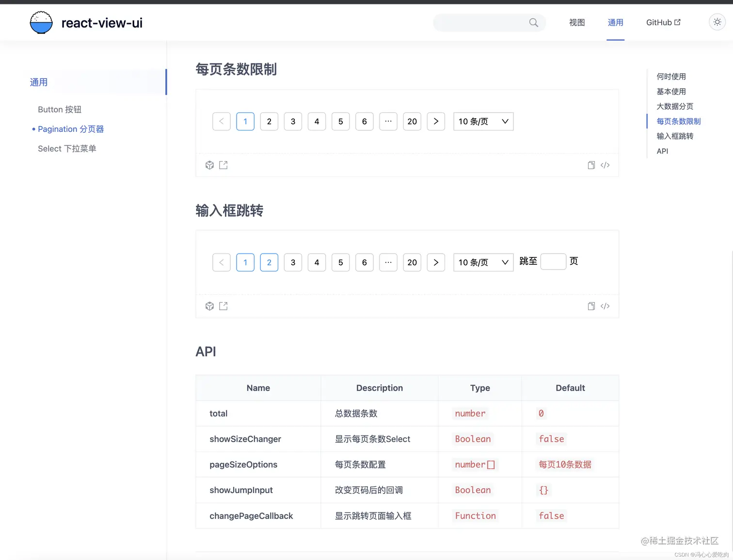
Task: Toggle light/dark theme with the sun icon
Action: (x=717, y=22)
